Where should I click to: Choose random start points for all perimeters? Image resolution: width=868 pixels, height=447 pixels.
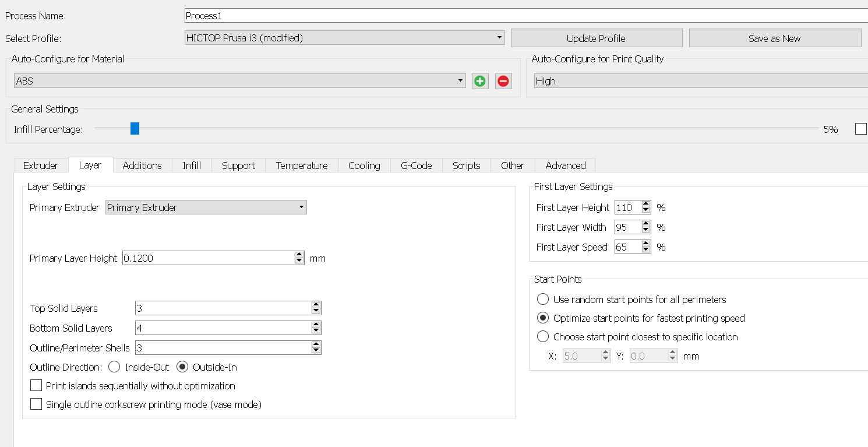543,300
